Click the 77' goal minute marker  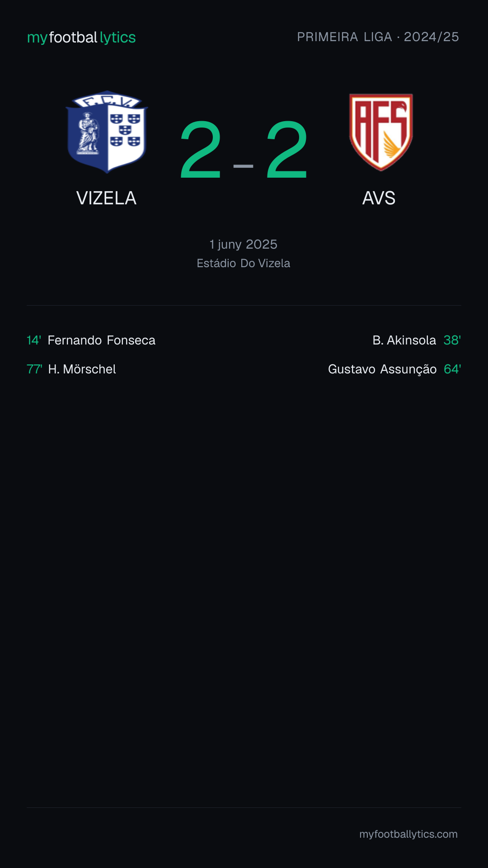point(34,369)
